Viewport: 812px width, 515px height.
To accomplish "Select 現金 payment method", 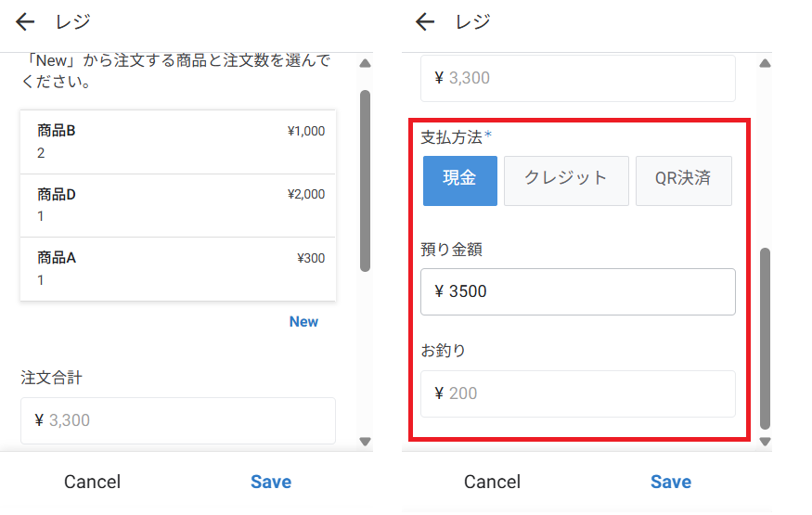I will click(459, 180).
